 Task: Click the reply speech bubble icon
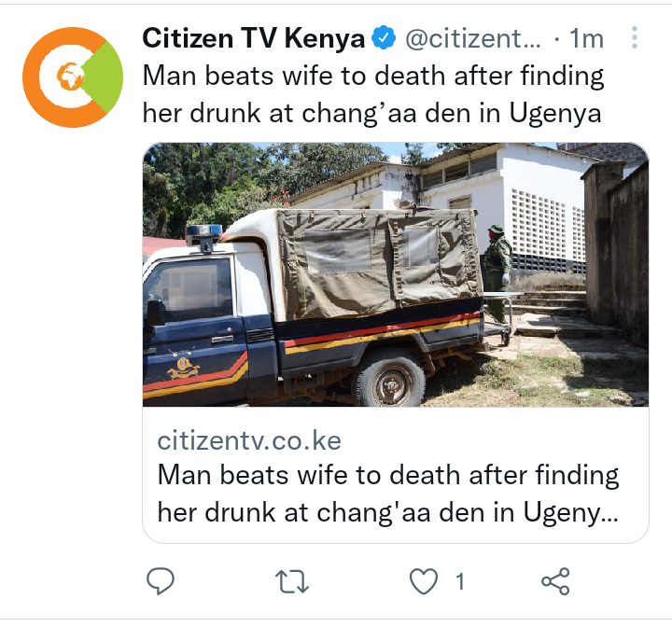click(161, 581)
